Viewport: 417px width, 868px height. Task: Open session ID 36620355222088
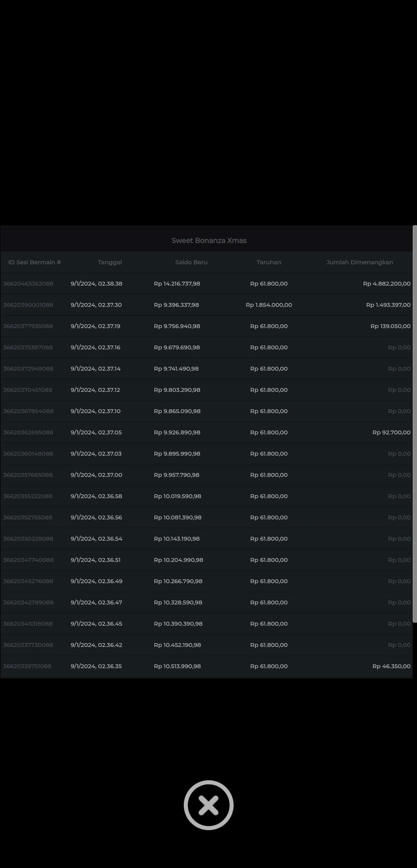(27, 496)
